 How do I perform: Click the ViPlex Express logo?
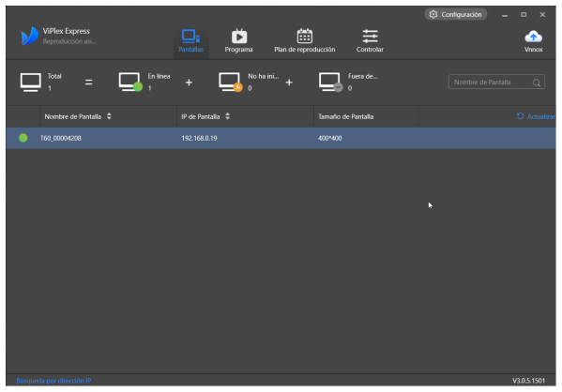point(30,36)
